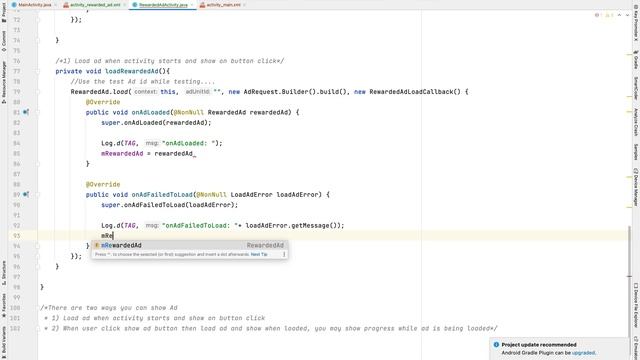Click the onAdLoaded method name
The width and height of the screenshot is (640, 360).
click(x=150, y=112)
